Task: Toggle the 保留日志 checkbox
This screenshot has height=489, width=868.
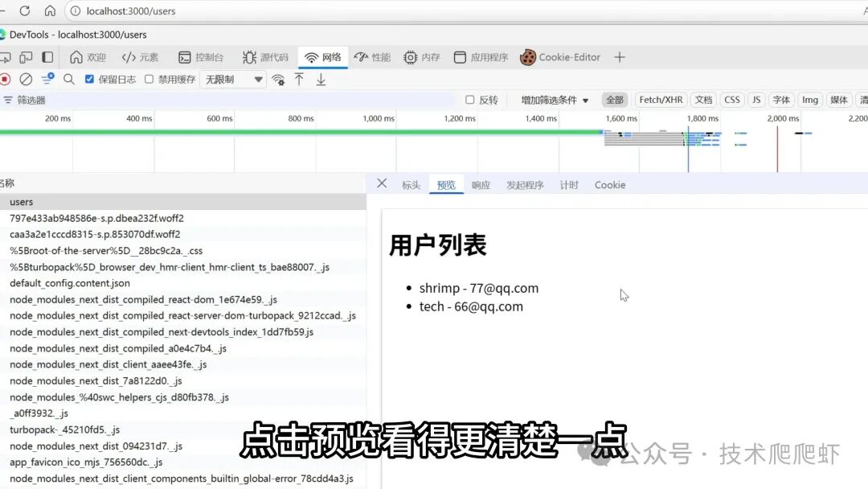Action: [x=91, y=79]
